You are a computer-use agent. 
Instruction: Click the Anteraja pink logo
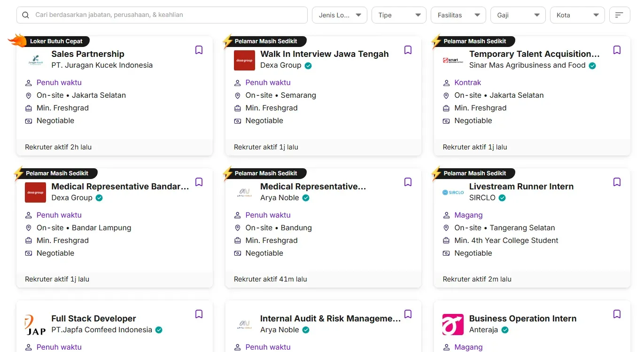[453, 324]
